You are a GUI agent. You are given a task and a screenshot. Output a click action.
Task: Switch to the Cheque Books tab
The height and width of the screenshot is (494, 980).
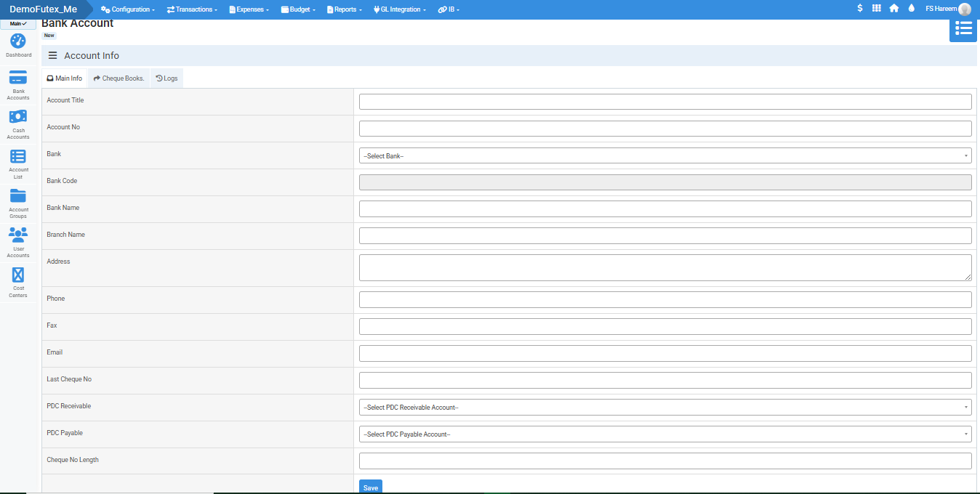[x=119, y=78]
